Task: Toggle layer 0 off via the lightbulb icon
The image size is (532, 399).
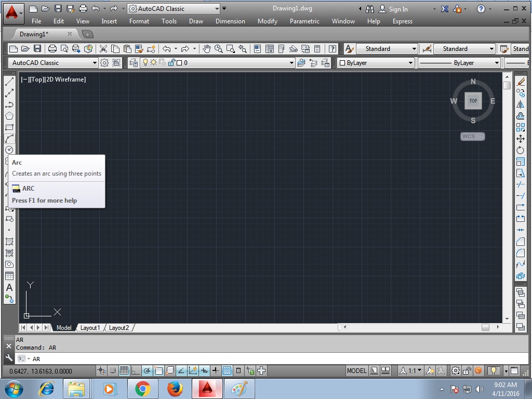Action: [145, 61]
